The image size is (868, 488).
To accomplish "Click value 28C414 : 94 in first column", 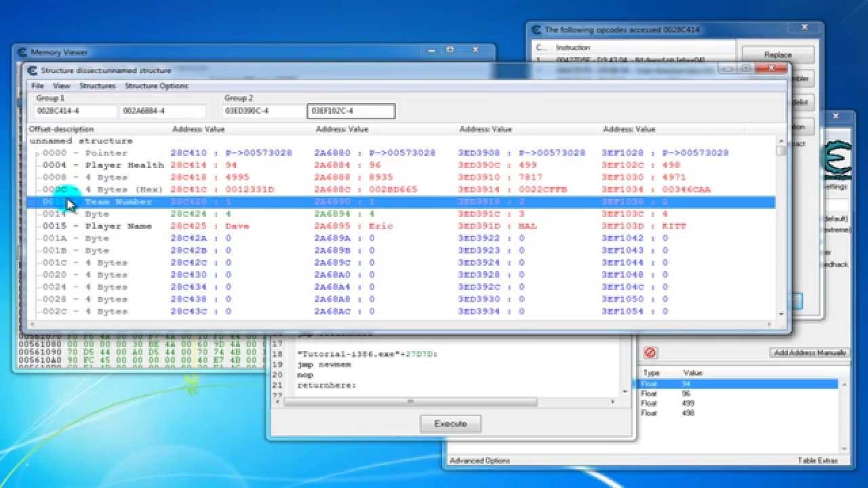I will point(203,165).
